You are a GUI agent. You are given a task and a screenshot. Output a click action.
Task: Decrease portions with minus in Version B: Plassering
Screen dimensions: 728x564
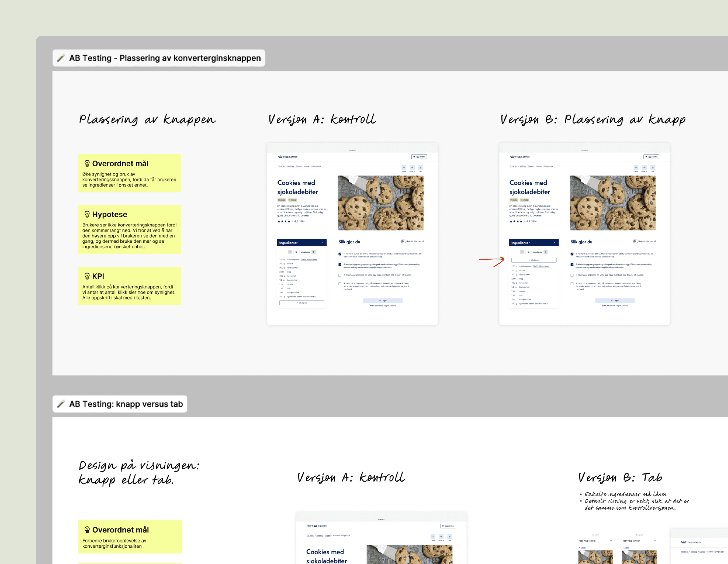coord(522,252)
